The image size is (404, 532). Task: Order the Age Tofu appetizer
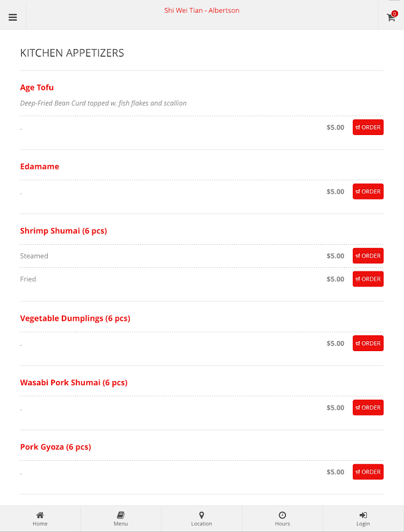pos(367,127)
